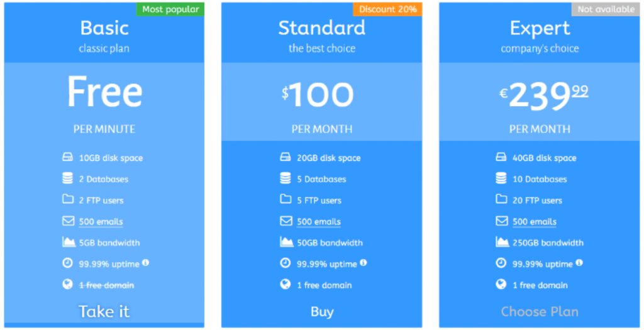
Task: Click info icon next to Basic uptime
Action: (145, 263)
